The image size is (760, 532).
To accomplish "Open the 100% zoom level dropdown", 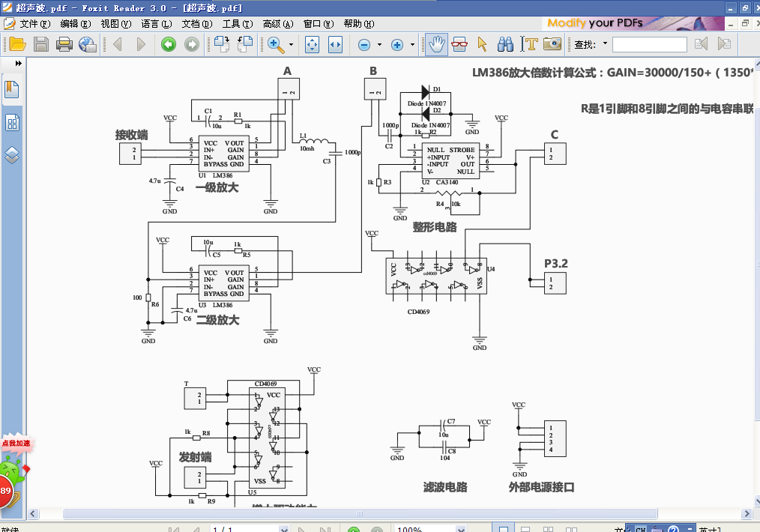I will [461, 529].
